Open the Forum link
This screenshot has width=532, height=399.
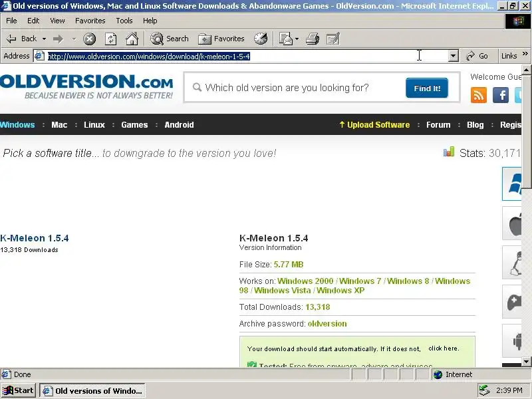point(438,125)
